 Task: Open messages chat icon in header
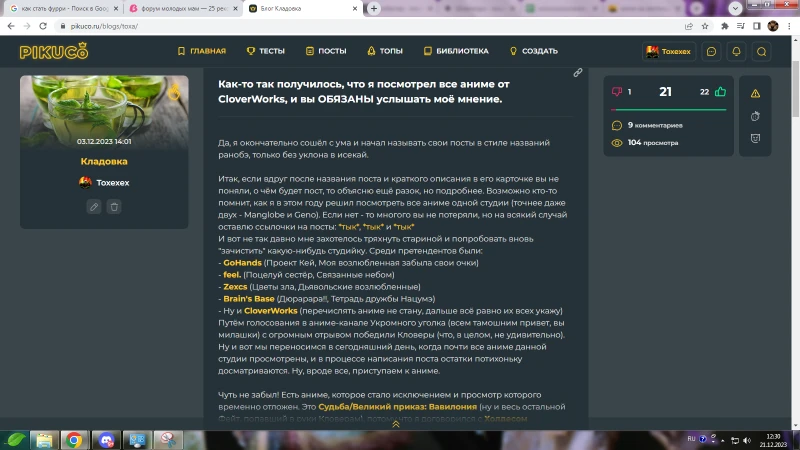(x=711, y=52)
